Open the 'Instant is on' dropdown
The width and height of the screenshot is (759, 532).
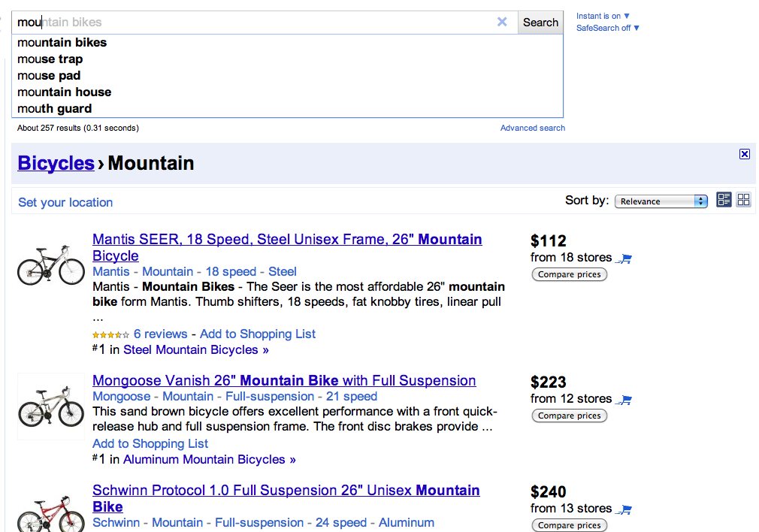coord(603,16)
